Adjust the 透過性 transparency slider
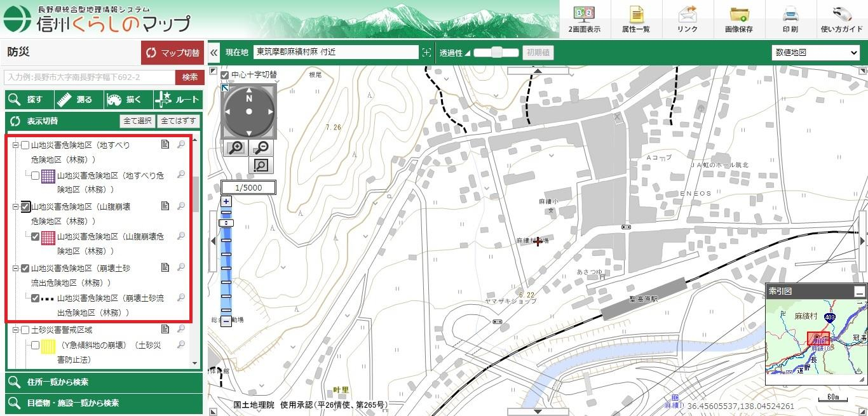This screenshot has height=416, width=868. [x=496, y=53]
